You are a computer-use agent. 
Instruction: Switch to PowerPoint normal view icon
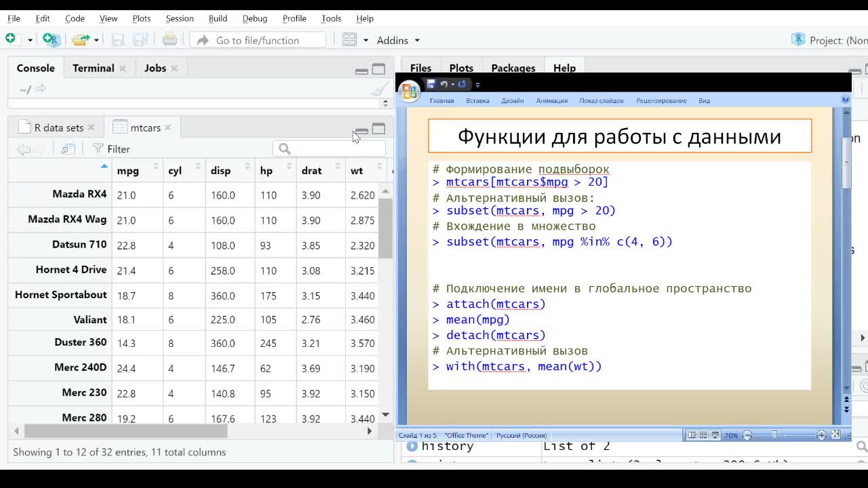[692, 435]
